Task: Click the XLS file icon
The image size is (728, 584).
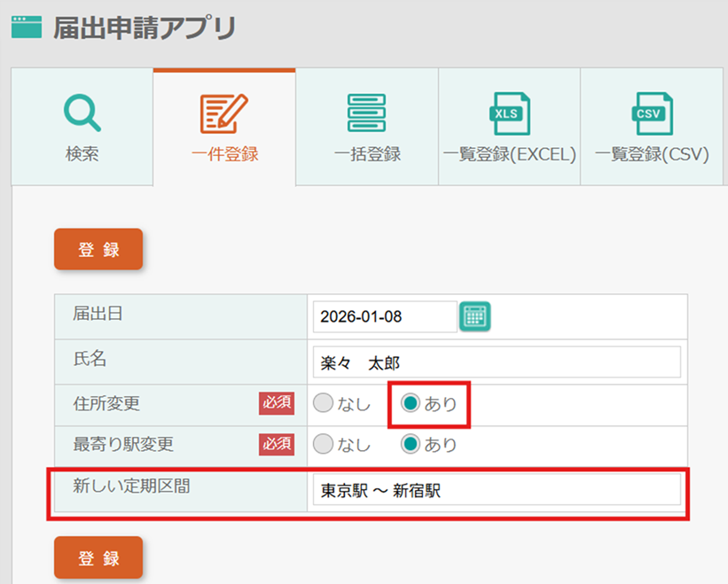Action: (509, 113)
